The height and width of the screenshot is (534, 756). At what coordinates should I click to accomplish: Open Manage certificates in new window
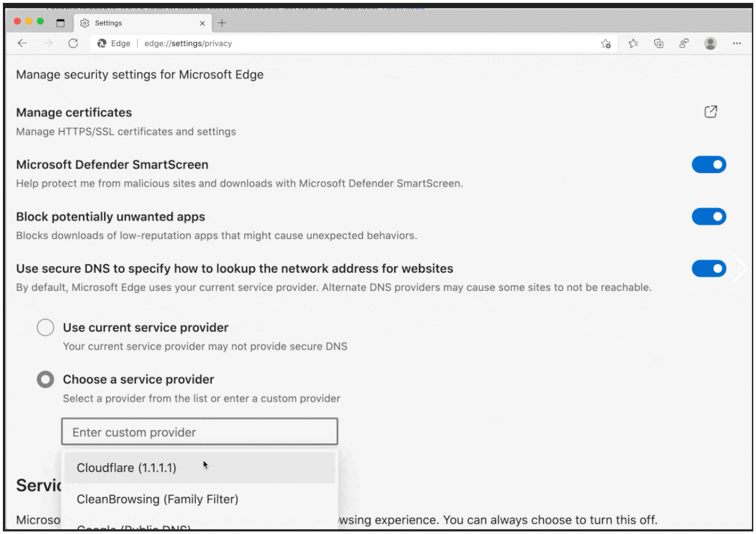tap(711, 112)
